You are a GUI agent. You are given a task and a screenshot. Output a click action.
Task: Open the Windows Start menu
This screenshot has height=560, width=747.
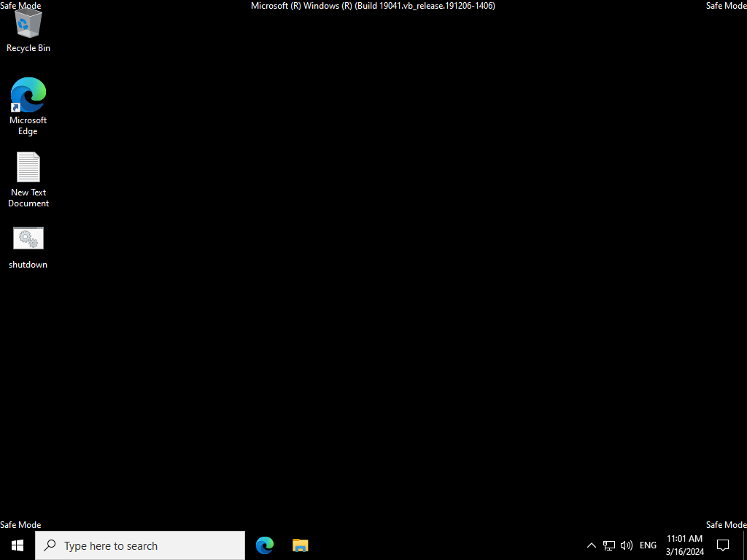[18, 545]
